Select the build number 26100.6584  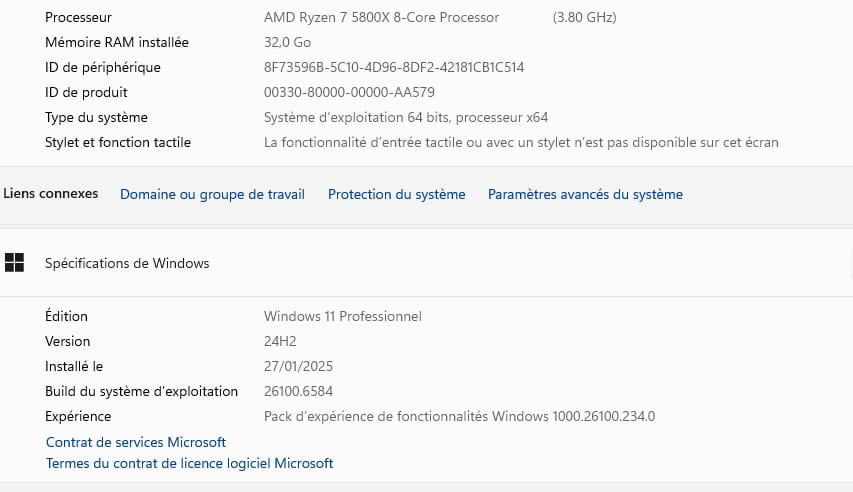(x=298, y=391)
